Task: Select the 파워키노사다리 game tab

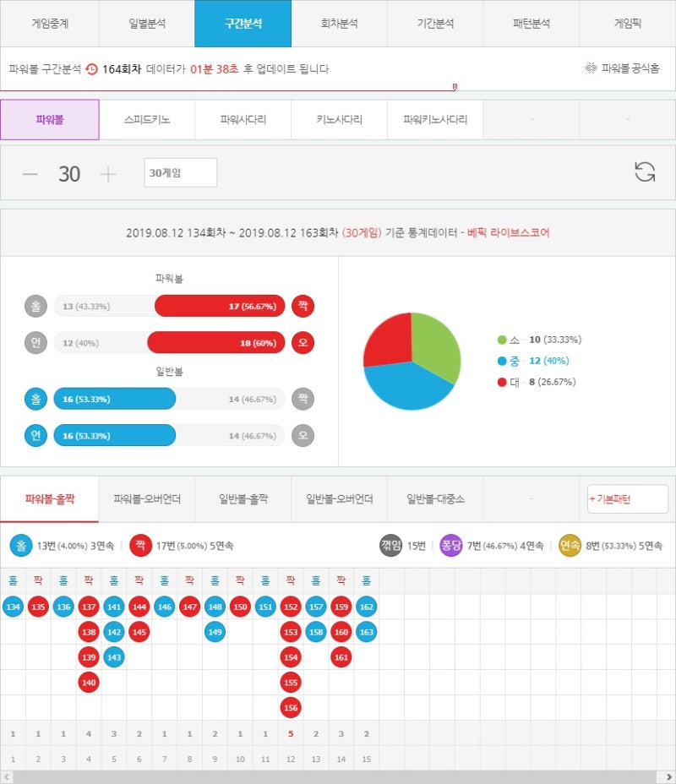Action: 435,119
